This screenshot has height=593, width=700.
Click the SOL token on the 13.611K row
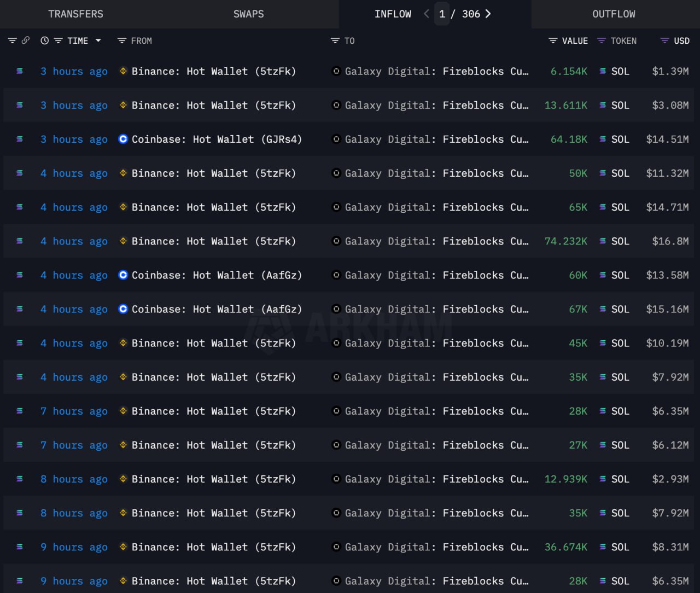pyautogui.click(x=620, y=105)
